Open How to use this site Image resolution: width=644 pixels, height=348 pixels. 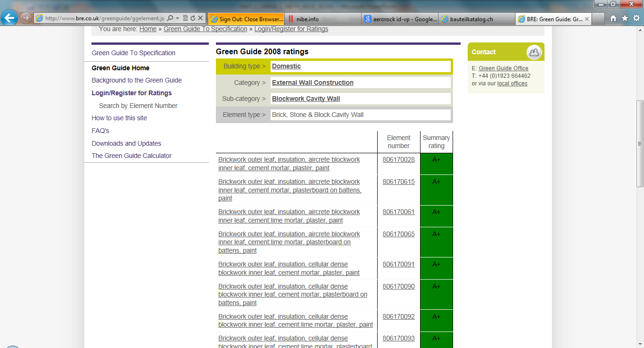[x=119, y=118]
